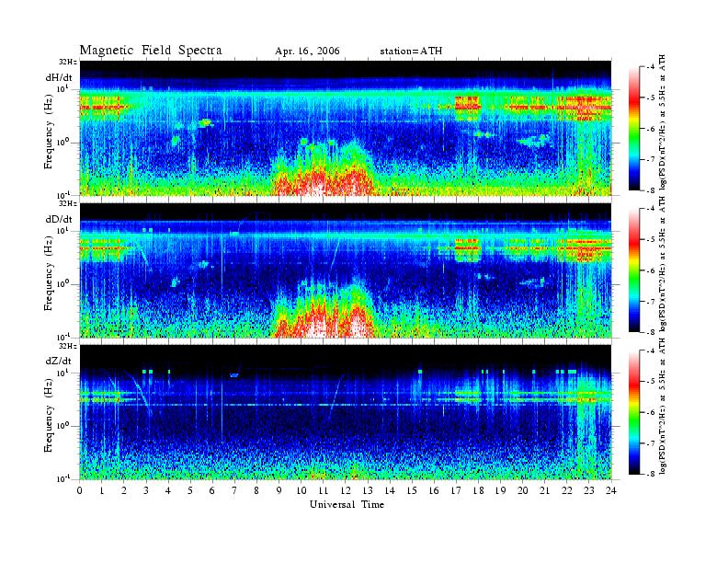Click hour '23' on the time axis
This screenshot has width=728, height=563.
[589, 491]
